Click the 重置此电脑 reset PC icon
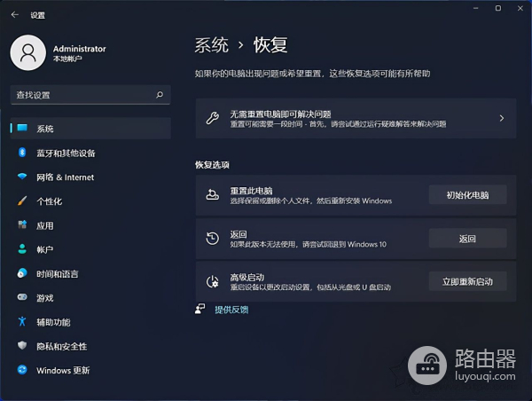 tap(213, 195)
